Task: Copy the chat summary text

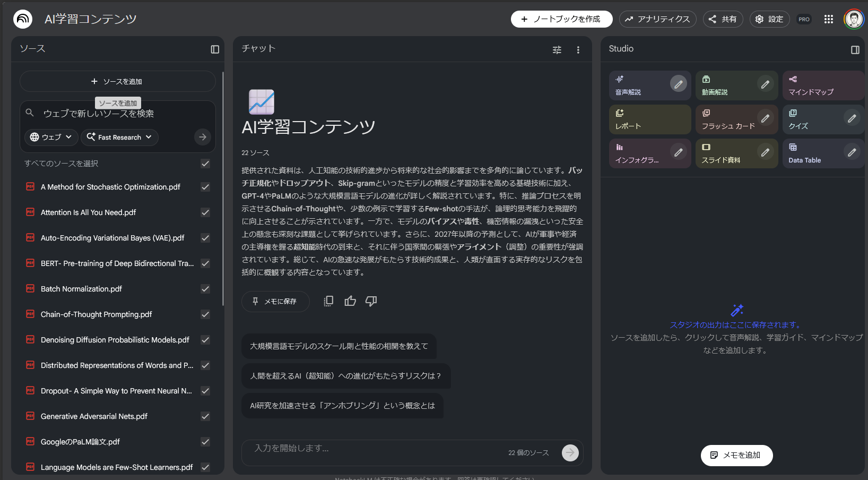Action: tap(328, 301)
